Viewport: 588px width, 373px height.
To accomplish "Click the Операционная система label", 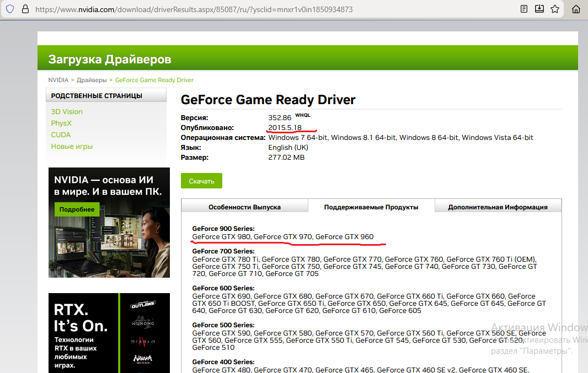I will pyautogui.click(x=223, y=138).
